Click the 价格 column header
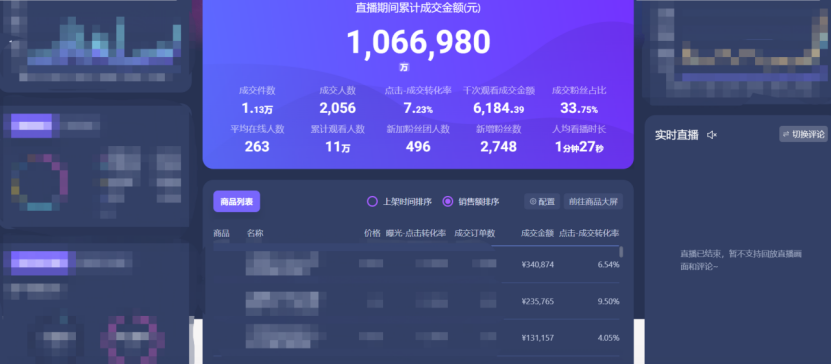The image size is (831, 364). (x=372, y=233)
